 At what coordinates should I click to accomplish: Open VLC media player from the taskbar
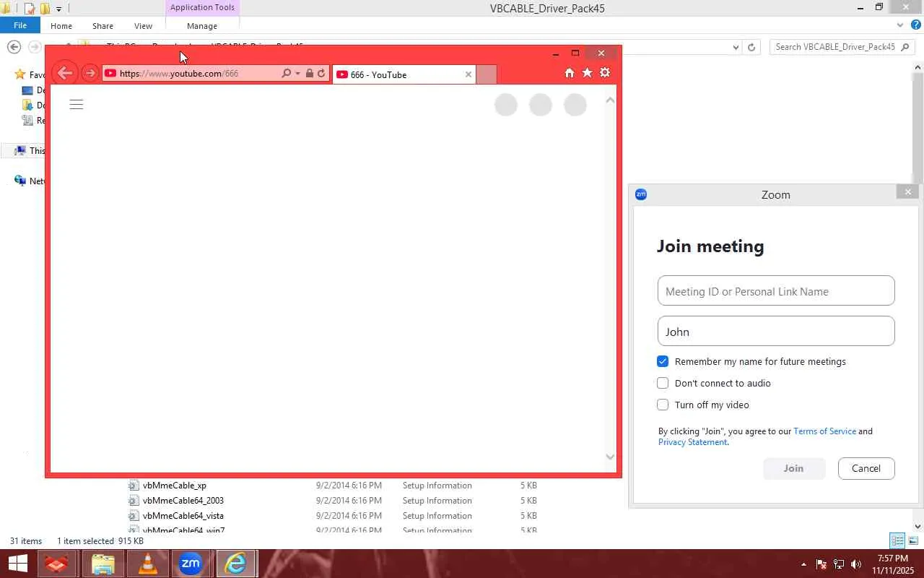tap(147, 564)
